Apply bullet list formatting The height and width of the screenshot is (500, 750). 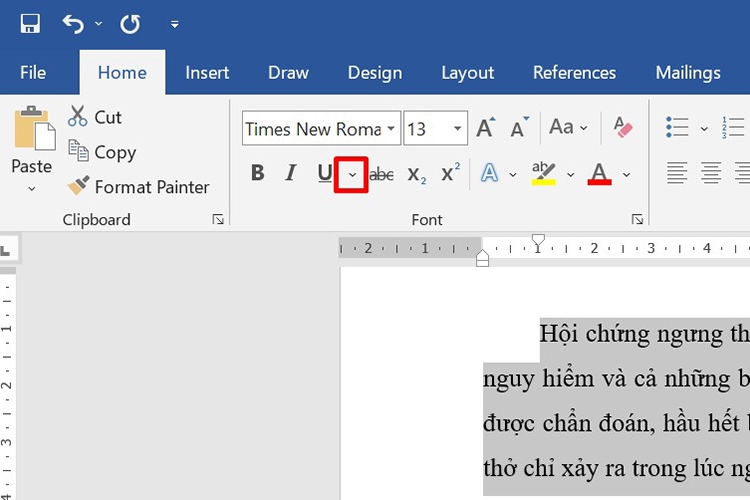[677, 127]
